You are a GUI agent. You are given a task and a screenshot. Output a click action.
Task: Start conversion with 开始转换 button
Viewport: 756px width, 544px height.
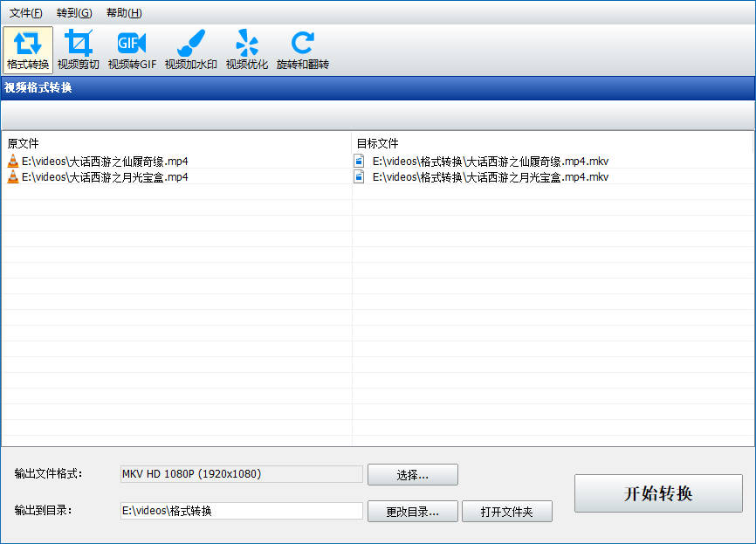click(658, 493)
